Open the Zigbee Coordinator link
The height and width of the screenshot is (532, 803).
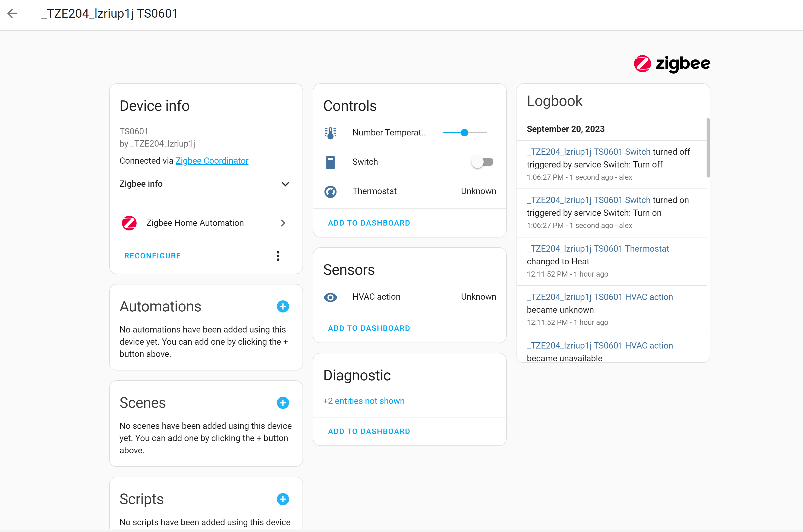[212, 160]
